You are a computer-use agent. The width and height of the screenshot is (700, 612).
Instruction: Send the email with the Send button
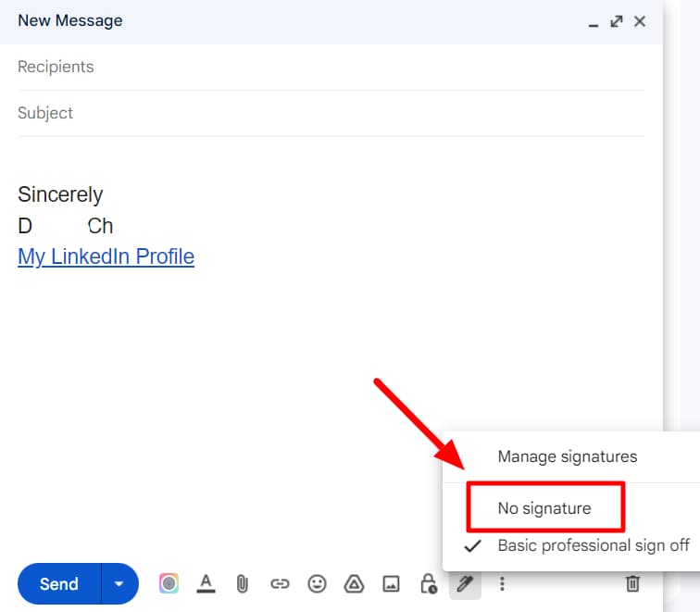pyautogui.click(x=59, y=583)
